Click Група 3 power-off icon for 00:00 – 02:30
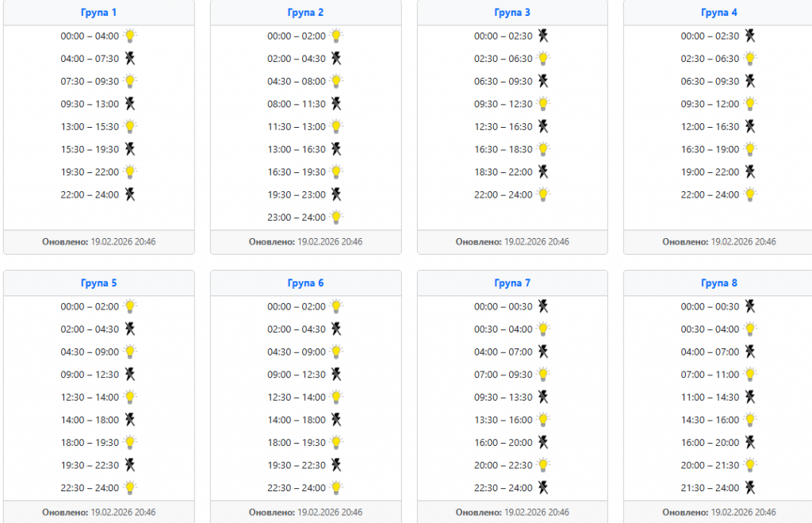812x523 pixels. [543, 36]
